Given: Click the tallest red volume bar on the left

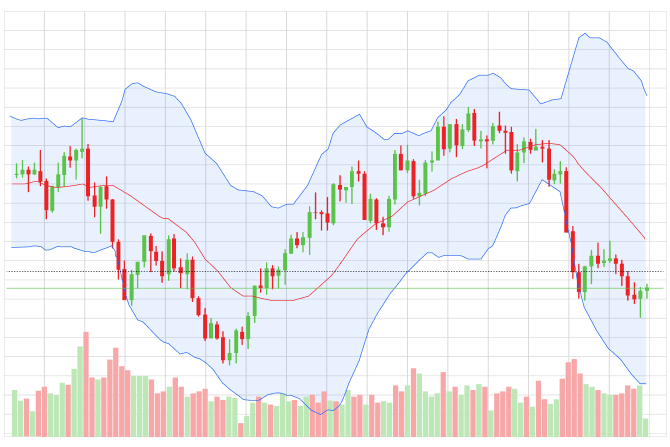Looking at the screenshot, I should coord(86,385).
